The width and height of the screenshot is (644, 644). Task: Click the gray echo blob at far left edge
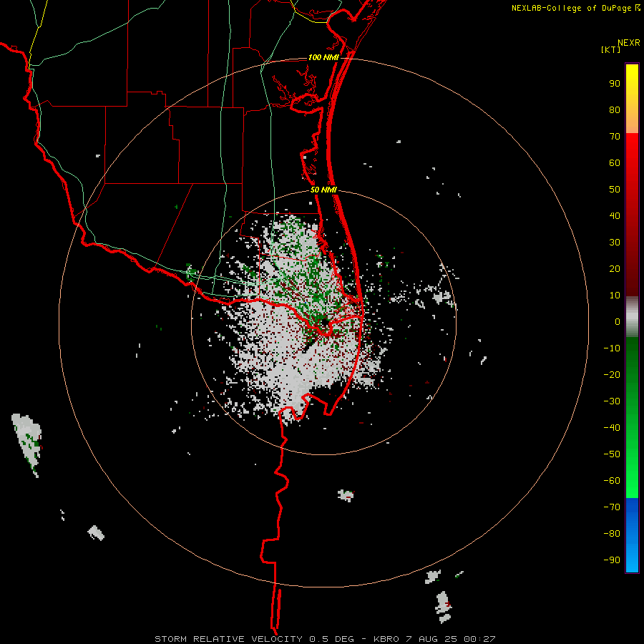pyautogui.click(x=27, y=445)
